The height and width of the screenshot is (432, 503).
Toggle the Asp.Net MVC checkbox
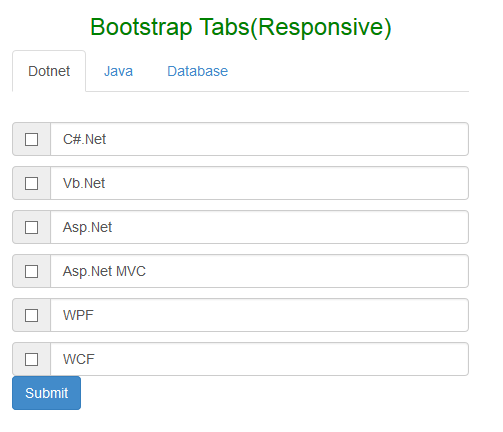(x=31, y=271)
